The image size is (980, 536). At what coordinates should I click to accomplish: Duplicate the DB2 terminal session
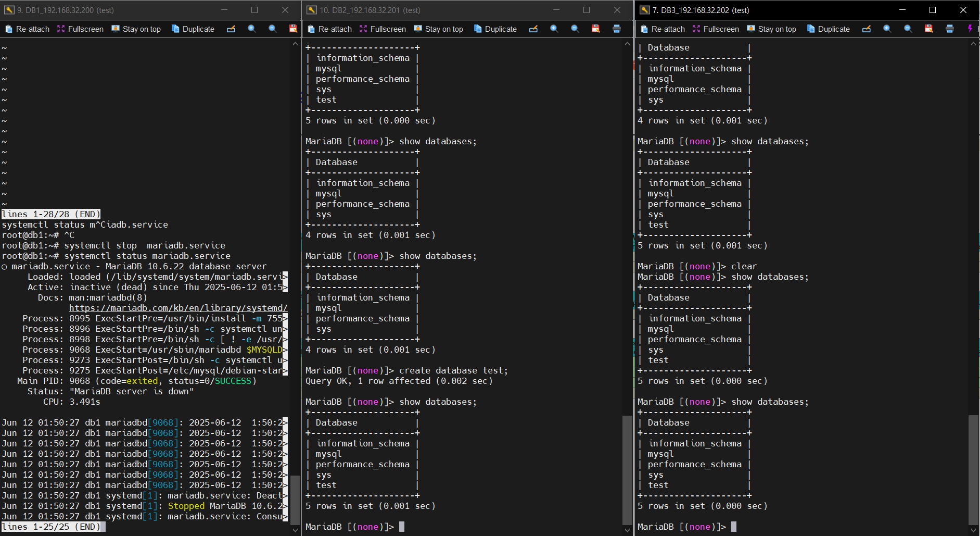[495, 29]
